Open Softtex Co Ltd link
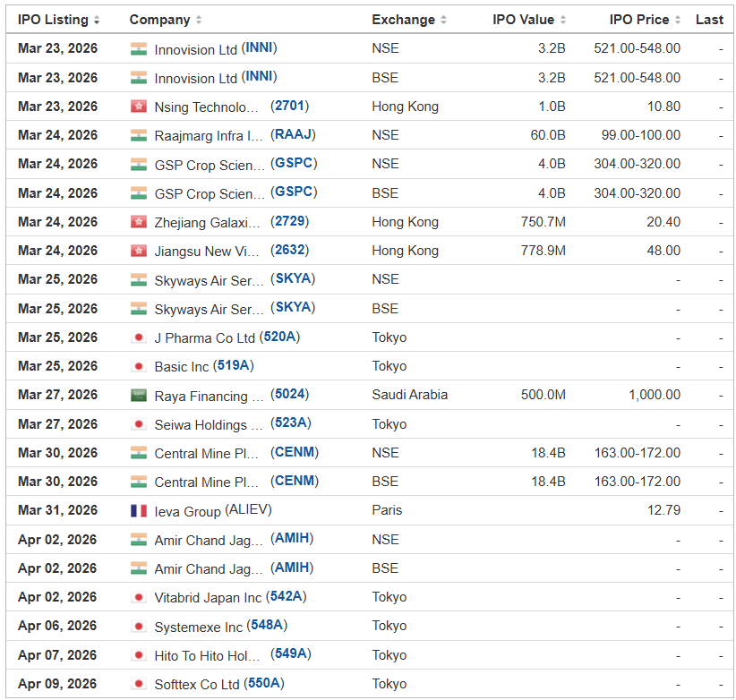 (x=197, y=685)
